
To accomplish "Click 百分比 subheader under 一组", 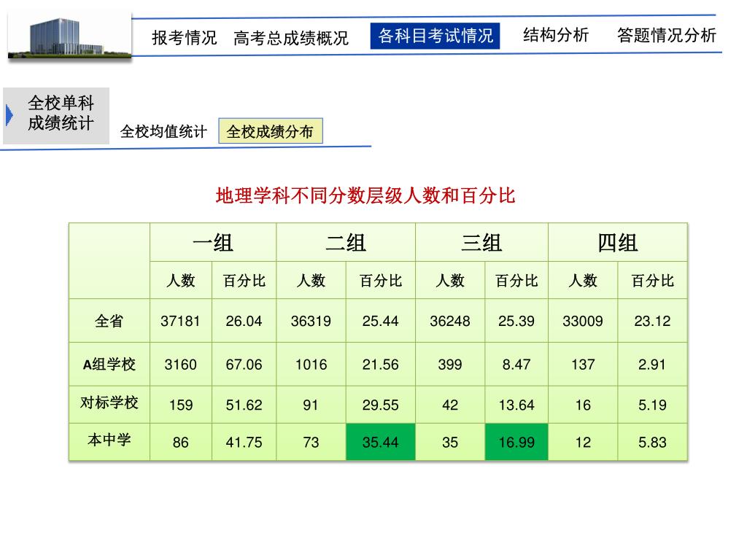I will coord(244,281).
